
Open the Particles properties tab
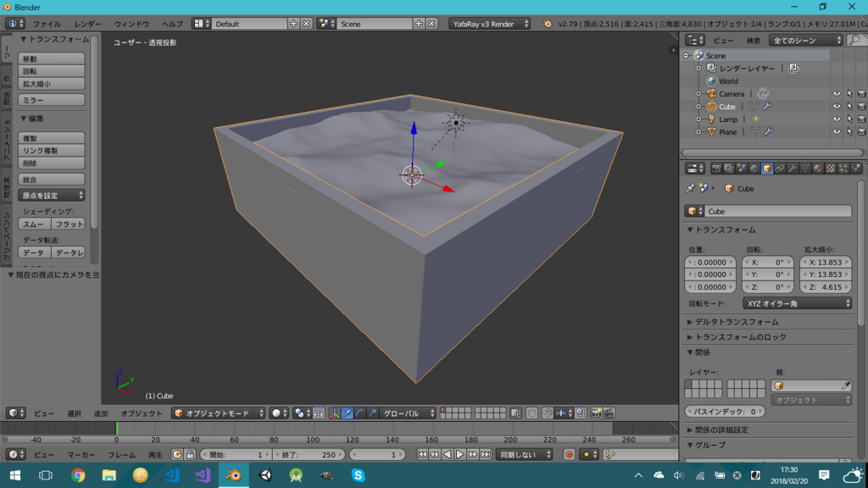[x=843, y=169]
